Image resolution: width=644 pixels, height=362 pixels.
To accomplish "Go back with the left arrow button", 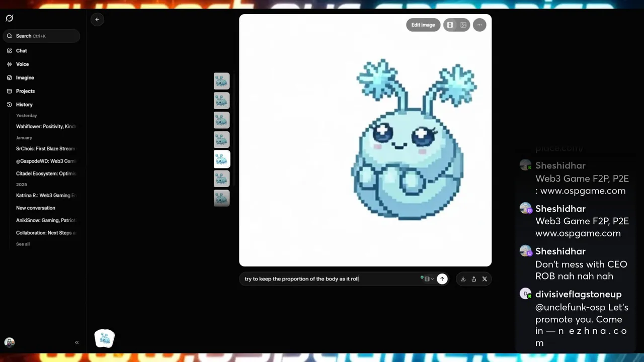I will click(x=97, y=19).
